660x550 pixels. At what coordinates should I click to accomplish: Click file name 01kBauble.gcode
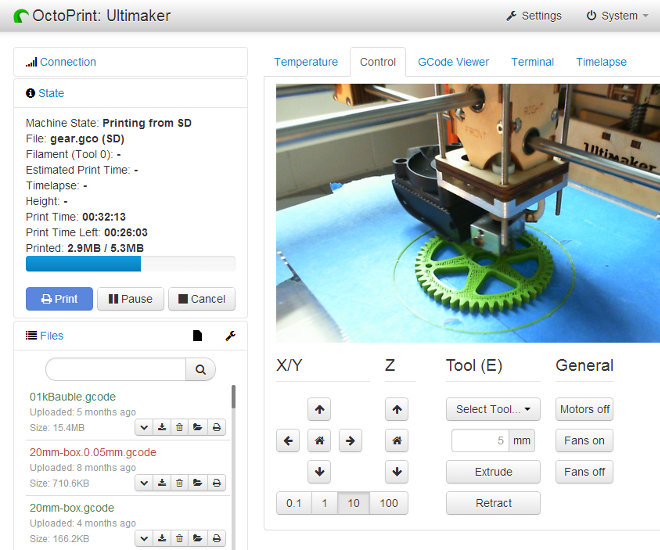pos(72,397)
